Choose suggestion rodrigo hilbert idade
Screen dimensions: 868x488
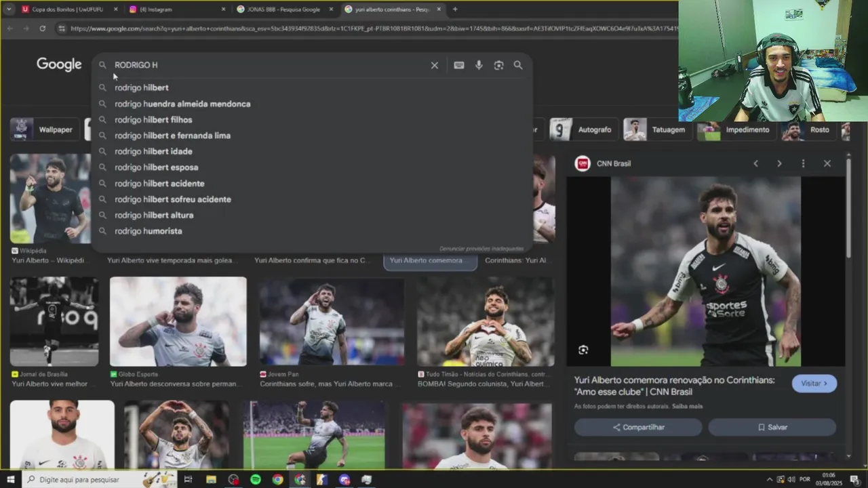(x=312, y=151)
